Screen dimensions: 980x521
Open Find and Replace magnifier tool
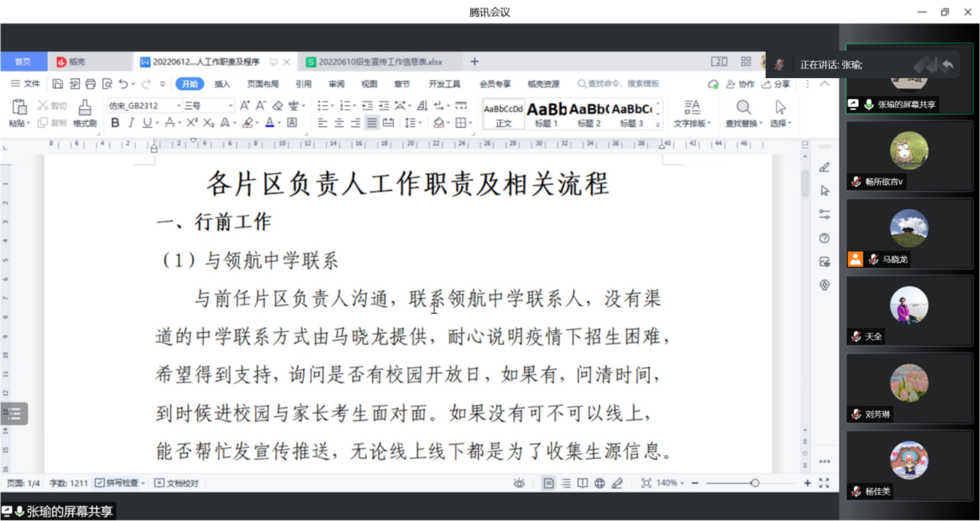click(x=744, y=112)
